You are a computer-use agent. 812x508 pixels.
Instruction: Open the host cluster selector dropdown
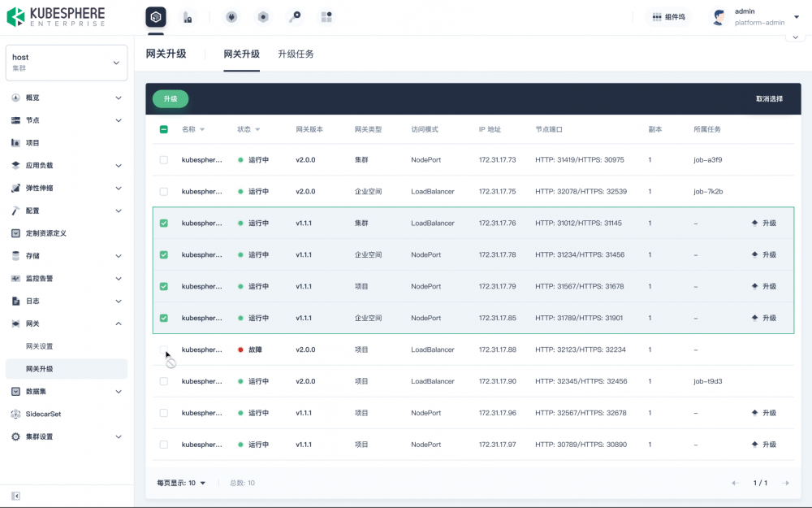[x=67, y=63]
